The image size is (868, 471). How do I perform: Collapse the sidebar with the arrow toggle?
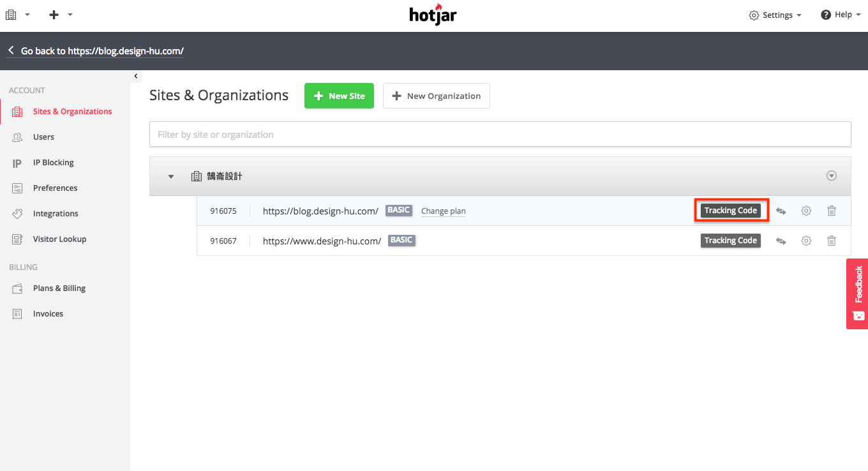pos(136,76)
